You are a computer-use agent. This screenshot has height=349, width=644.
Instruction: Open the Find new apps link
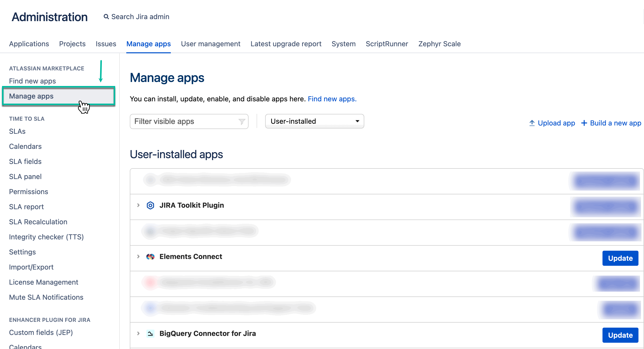coord(332,99)
